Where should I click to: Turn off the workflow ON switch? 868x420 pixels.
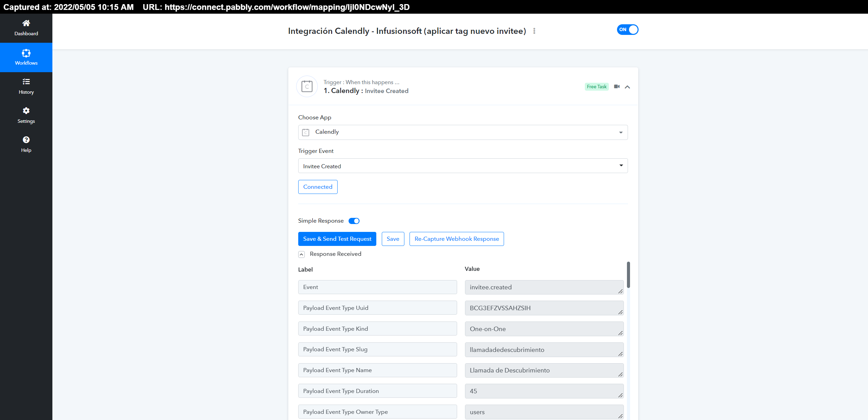point(628,30)
